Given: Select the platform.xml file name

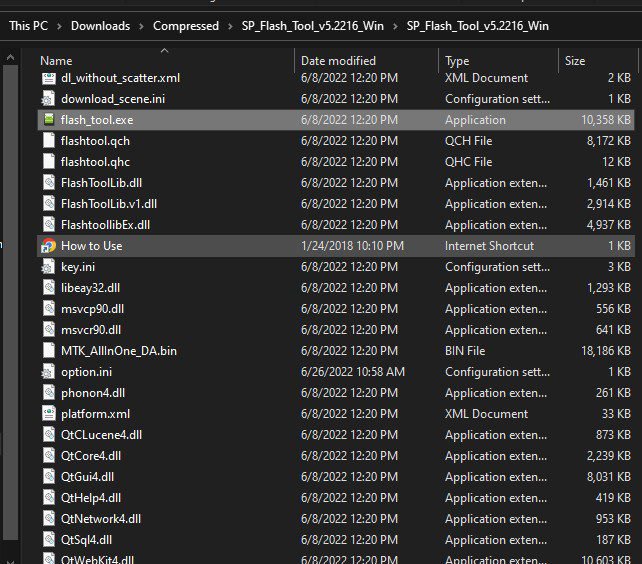Looking at the screenshot, I should tap(95, 414).
